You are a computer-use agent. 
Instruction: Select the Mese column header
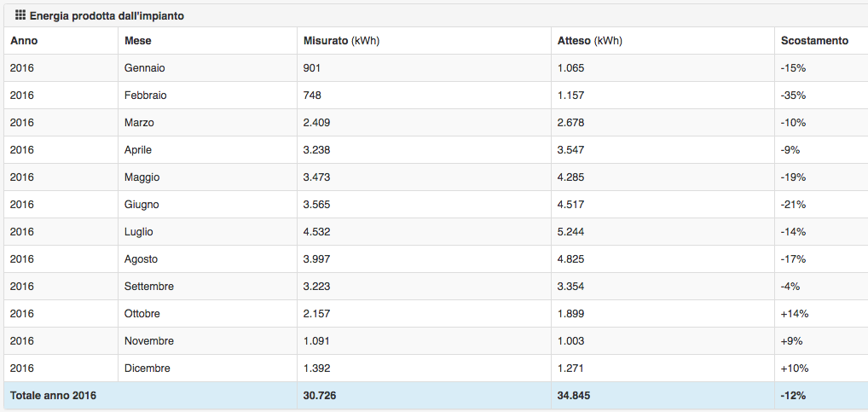[138, 40]
